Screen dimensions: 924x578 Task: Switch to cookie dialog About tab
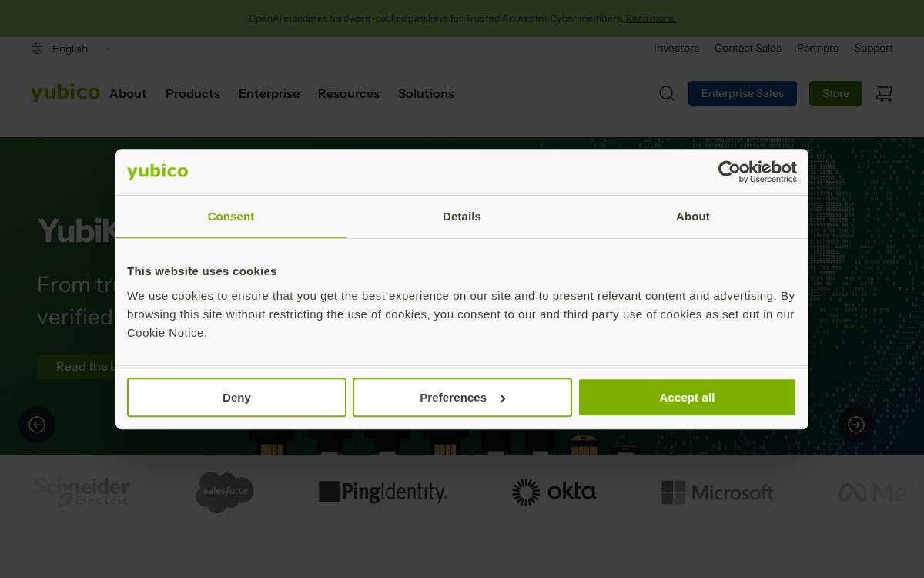[x=693, y=217]
